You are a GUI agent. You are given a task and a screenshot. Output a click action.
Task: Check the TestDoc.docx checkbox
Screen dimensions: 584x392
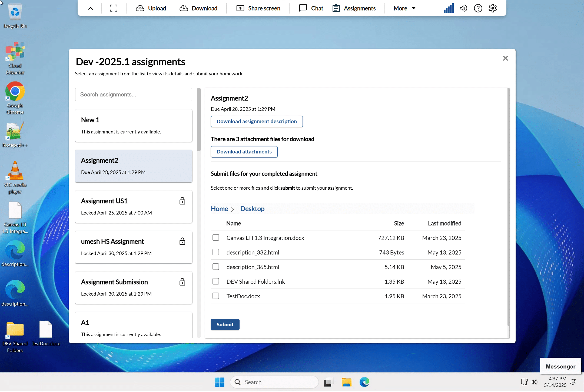(x=215, y=296)
